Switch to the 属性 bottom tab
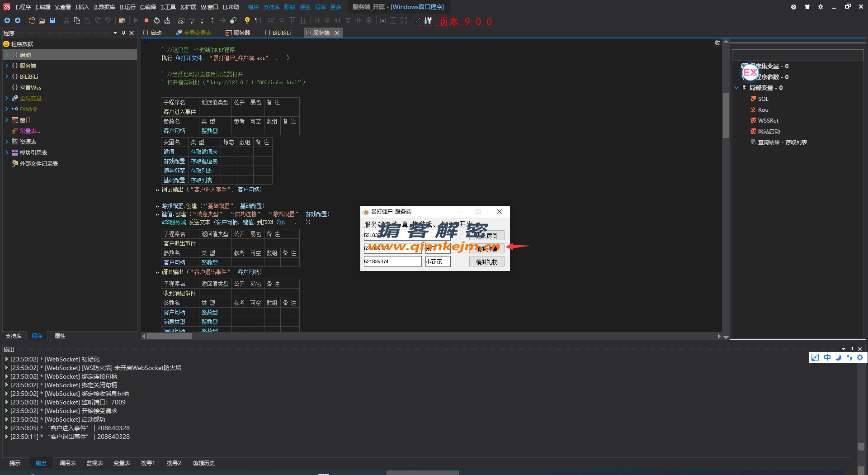868x475 pixels. click(x=60, y=336)
